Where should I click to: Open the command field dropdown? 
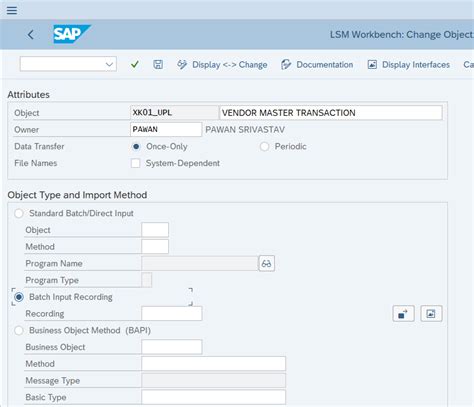pos(109,64)
